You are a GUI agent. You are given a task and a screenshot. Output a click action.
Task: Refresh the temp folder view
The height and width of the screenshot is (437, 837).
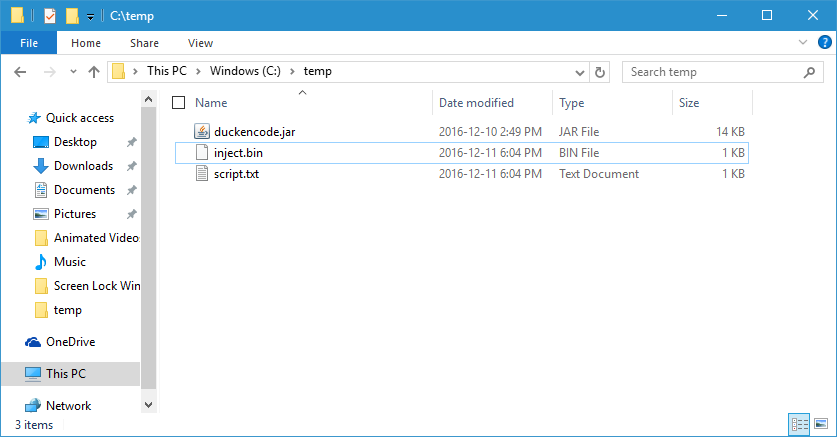pyautogui.click(x=600, y=72)
